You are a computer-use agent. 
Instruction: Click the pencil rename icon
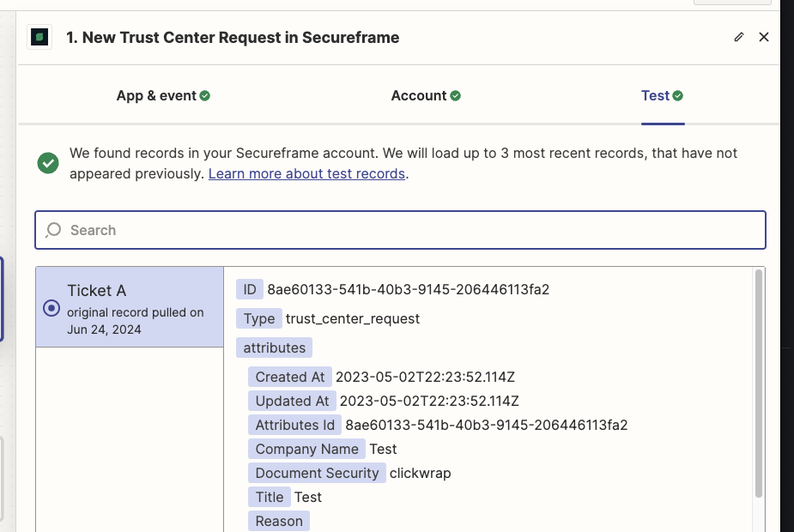(739, 37)
